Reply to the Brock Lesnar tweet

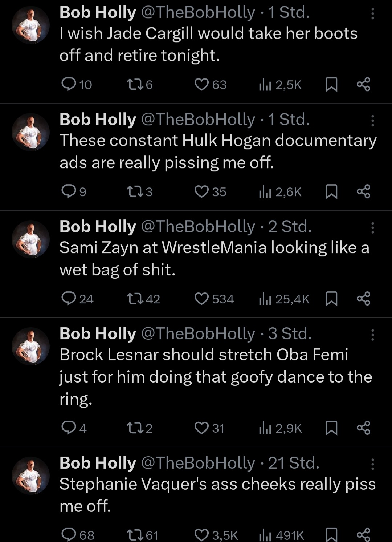(x=68, y=428)
